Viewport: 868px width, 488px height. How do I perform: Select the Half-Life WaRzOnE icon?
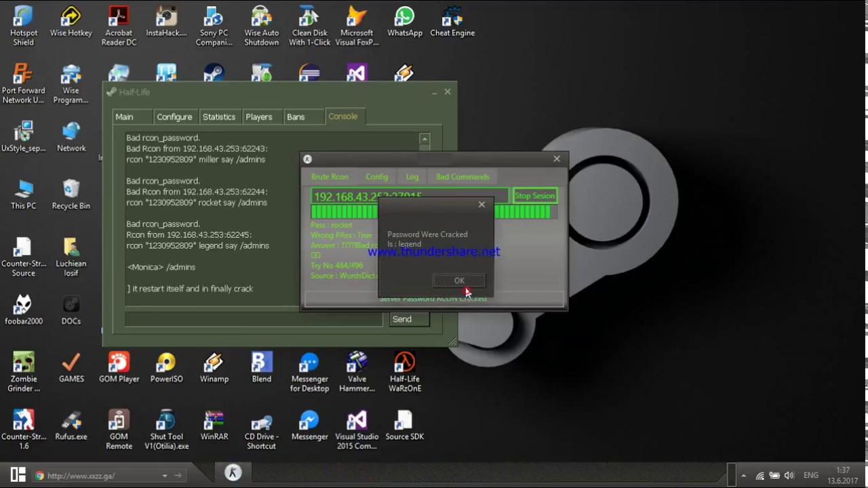click(x=405, y=372)
